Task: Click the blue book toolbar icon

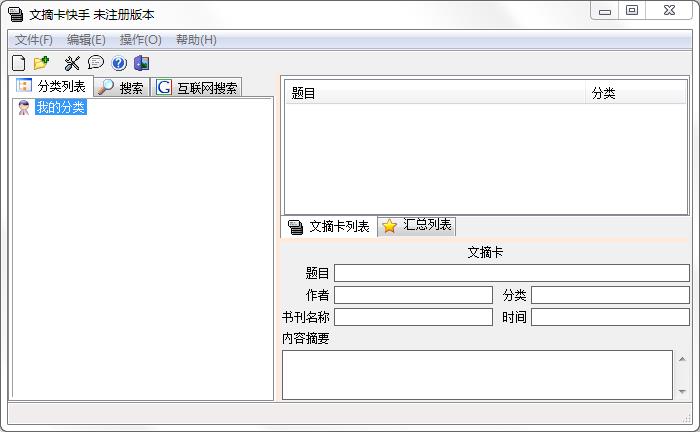Action: tap(142, 63)
